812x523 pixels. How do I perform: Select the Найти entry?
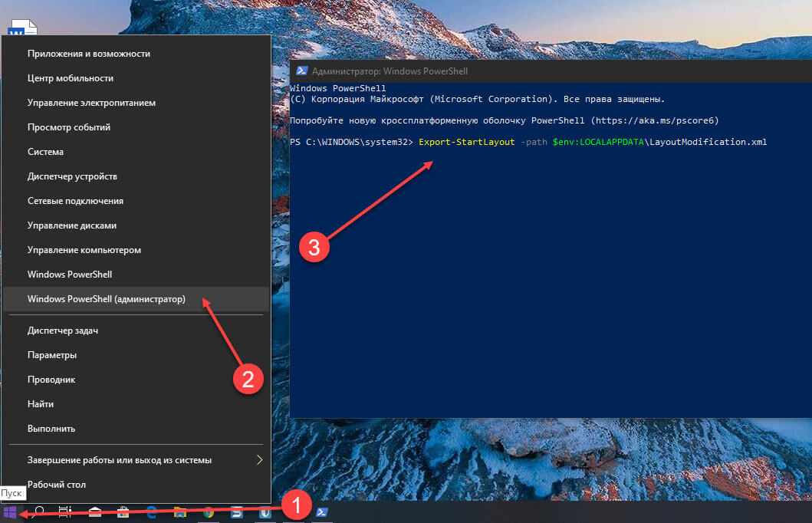[x=136, y=404]
